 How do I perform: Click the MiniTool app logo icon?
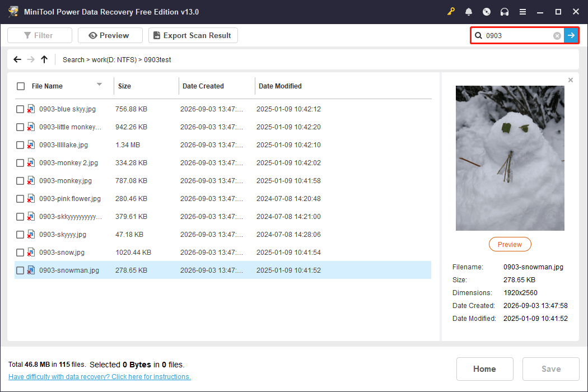pos(13,12)
